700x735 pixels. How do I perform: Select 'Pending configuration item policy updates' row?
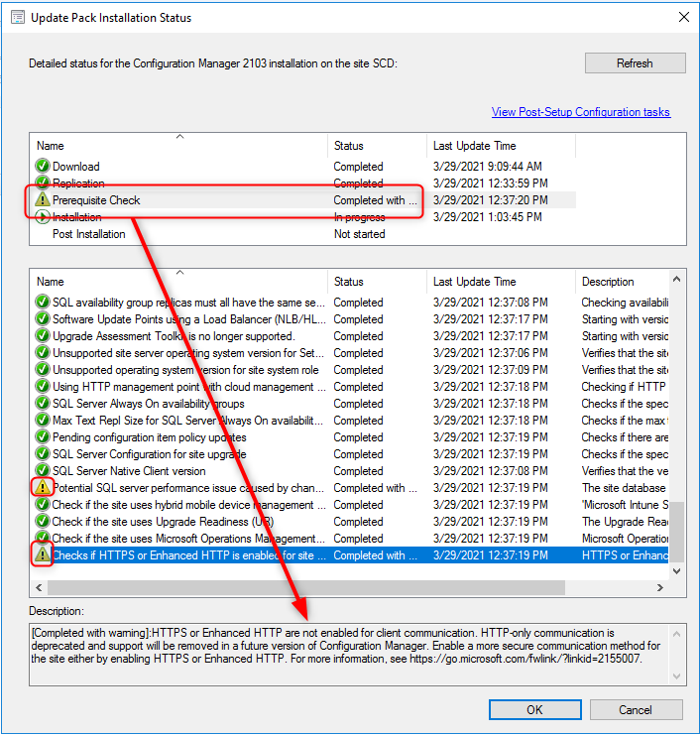pyautogui.click(x=350, y=437)
